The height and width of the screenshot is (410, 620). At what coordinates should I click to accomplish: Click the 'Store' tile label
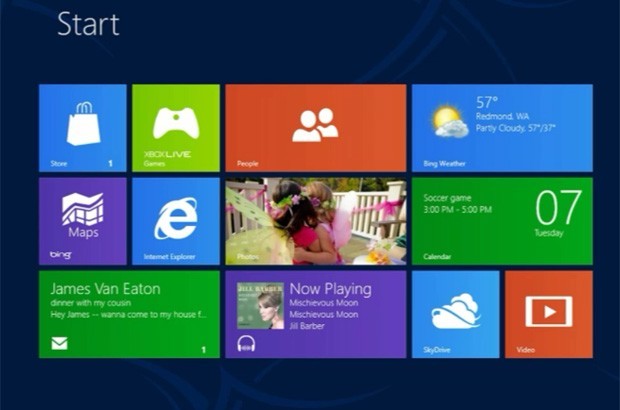[x=59, y=163]
